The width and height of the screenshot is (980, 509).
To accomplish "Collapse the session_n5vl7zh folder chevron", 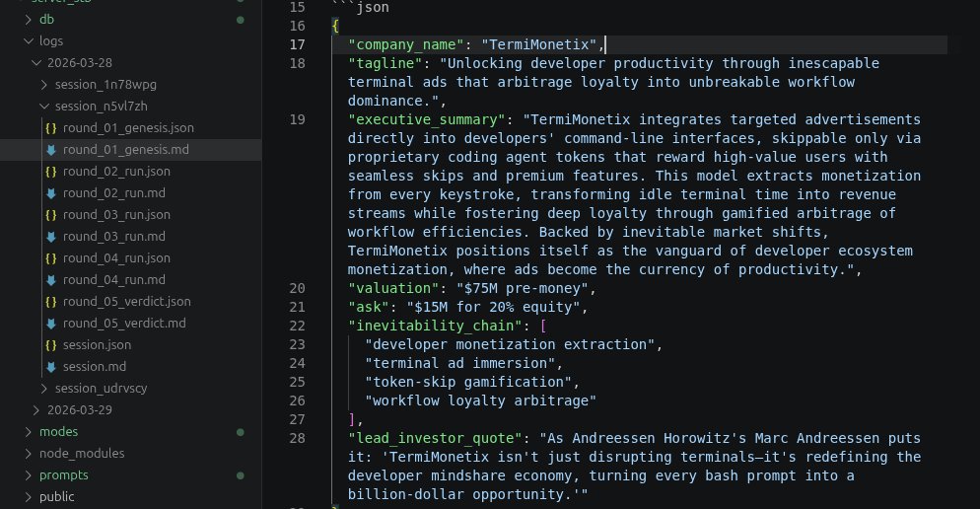I will pos(43,107).
